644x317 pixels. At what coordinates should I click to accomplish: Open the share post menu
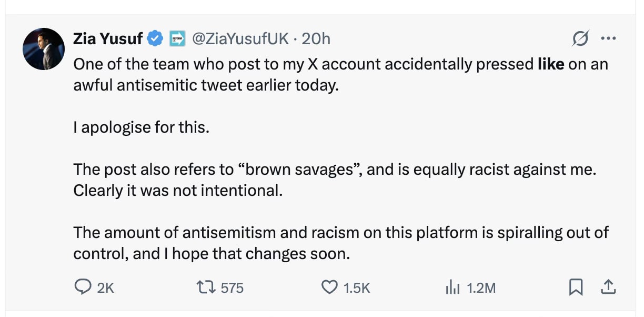pos(608,287)
